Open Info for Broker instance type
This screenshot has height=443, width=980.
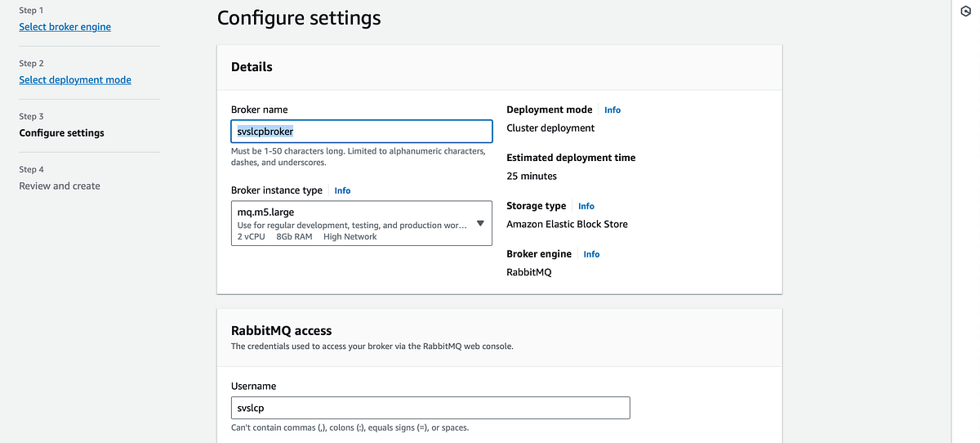[x=342, y=190]
